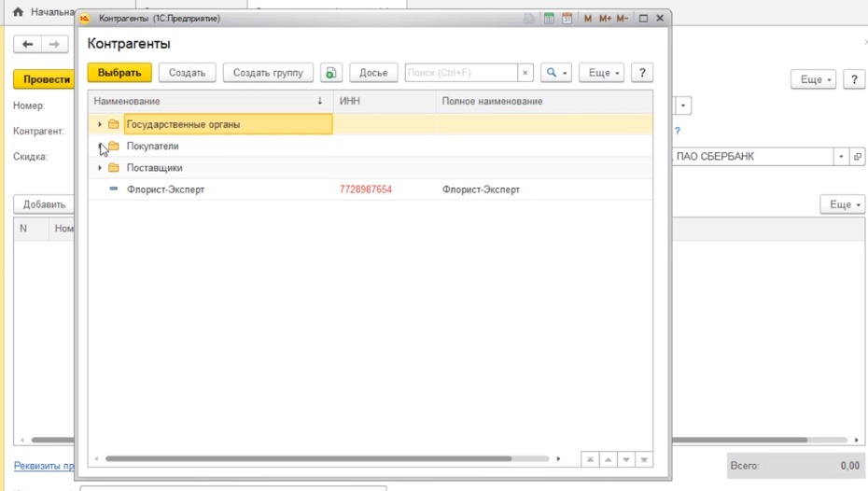
Task: Click the Создать группу button
Action: pos(268,73)
